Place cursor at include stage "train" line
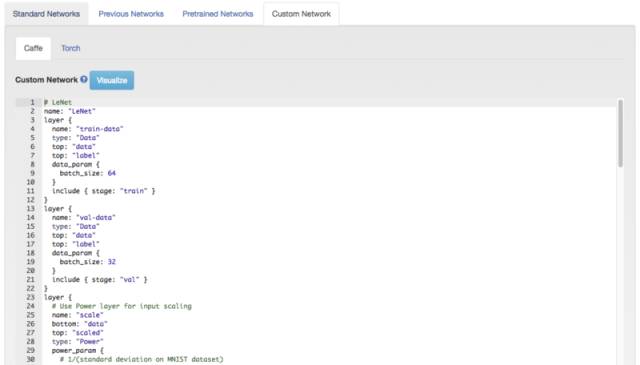The image size is (640, 365). tap(104, 191)
